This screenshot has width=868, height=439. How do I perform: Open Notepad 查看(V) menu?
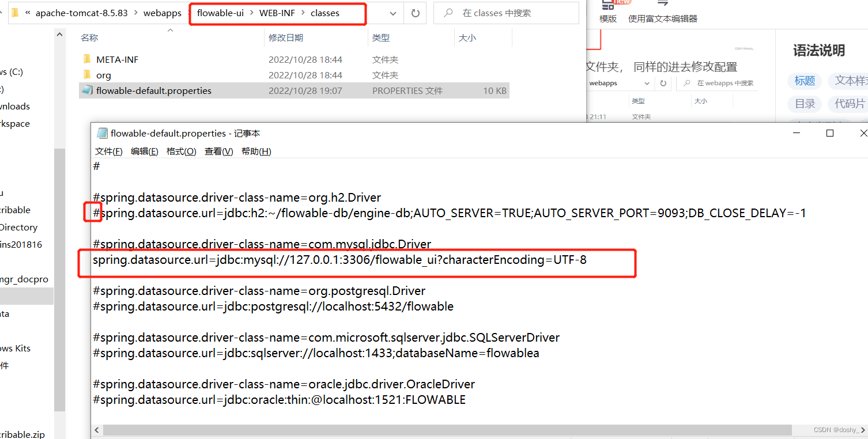pos(219,151)
